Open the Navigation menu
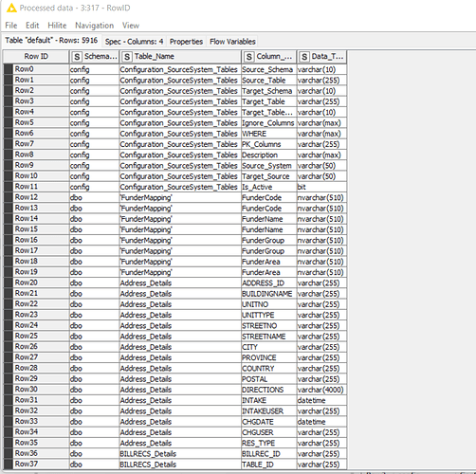476x474 pixels. [94, 26]
